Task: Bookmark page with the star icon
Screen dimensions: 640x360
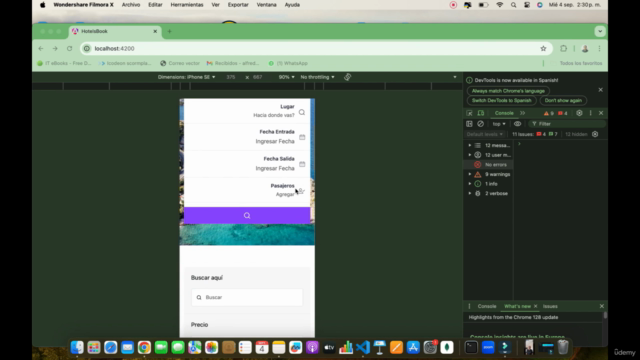Action: pyautogui.click(x=543, y=49)
